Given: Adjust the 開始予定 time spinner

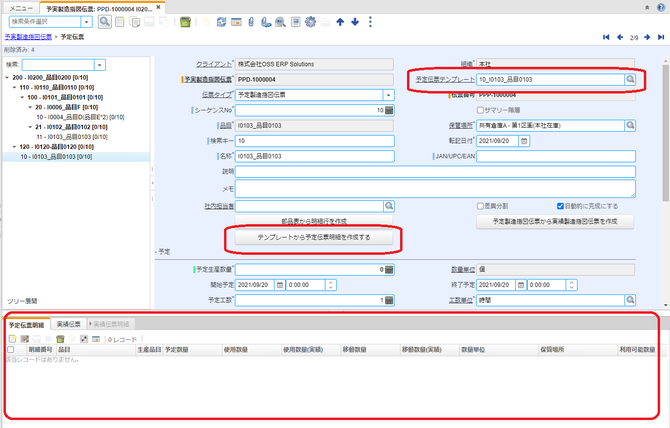Looking at the screenshot, I should click(x=330, y=285).
